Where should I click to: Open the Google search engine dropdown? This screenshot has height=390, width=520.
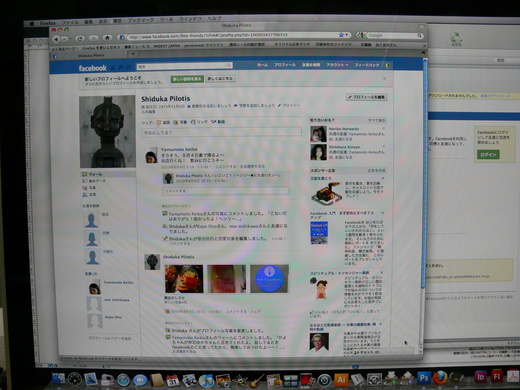pyautogui.click(x=361, y=35)
